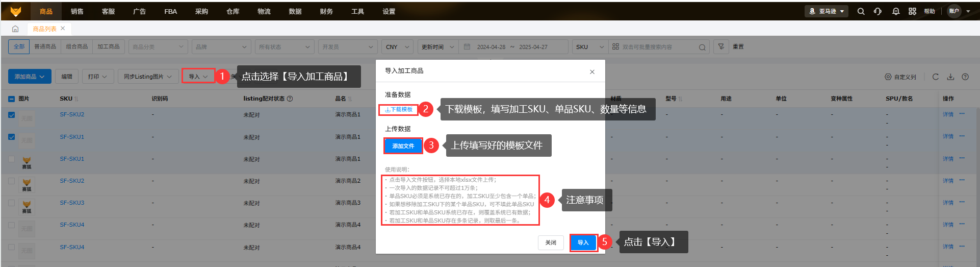The height and width of the screenshot is (267, 980).
Task: Uncheck the first SF-SKU2 row checkbox
Action: [x=12, y=115]
